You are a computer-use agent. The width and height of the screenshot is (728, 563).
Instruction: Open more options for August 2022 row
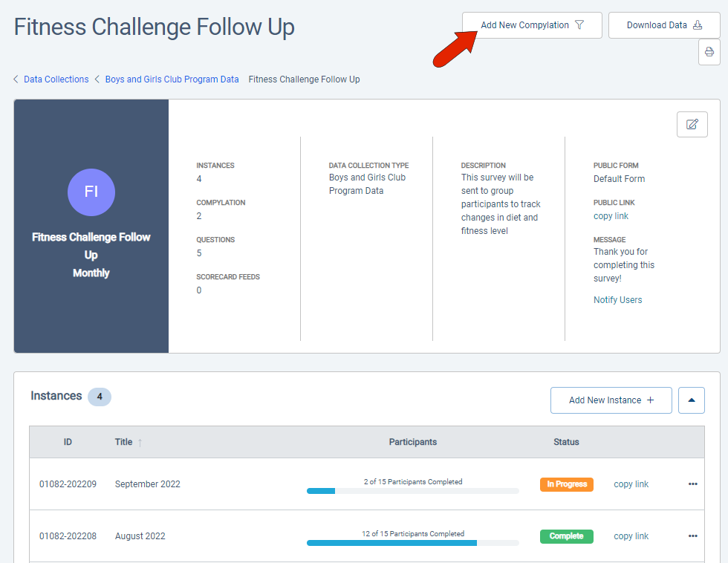click(692, 536)
